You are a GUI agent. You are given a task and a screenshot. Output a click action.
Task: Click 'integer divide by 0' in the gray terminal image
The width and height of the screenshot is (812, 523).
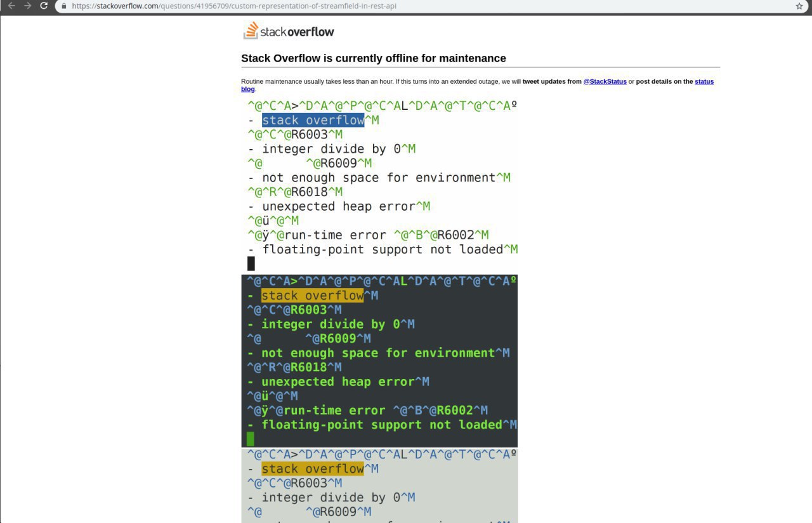coord(331,498)
